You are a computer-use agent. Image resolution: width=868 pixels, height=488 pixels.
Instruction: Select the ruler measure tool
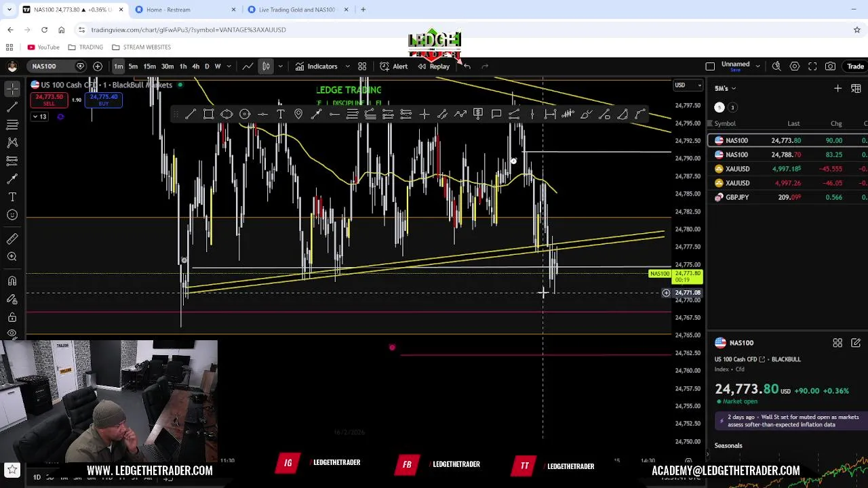[x=12, y=239]
